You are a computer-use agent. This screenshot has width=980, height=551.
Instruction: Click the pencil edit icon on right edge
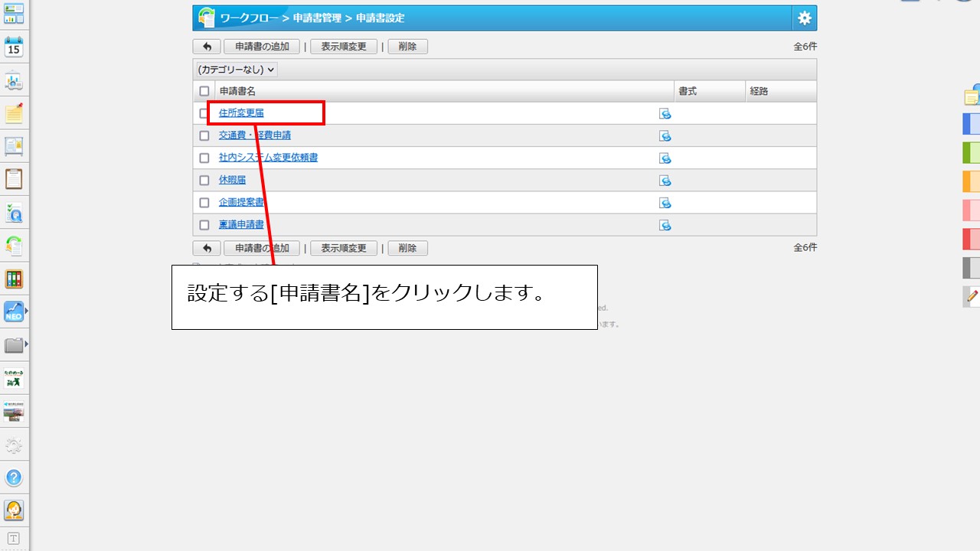[972, 295]
